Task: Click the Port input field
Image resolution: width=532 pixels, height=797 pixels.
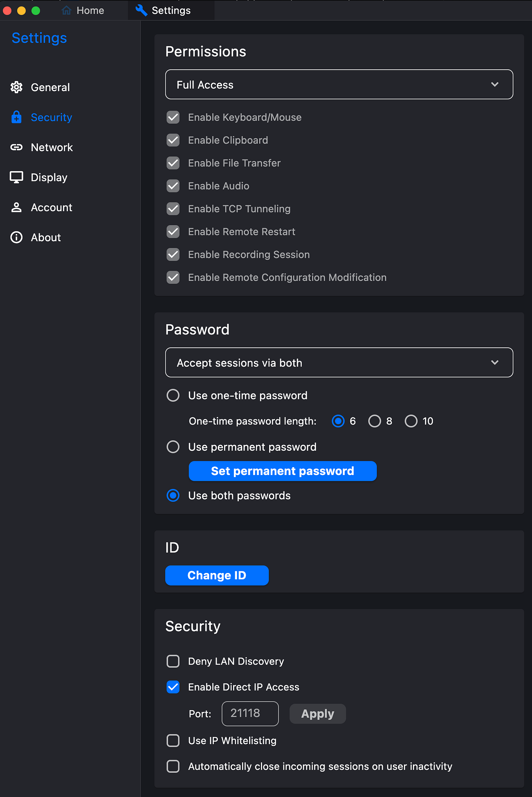Action: (250, 714)
